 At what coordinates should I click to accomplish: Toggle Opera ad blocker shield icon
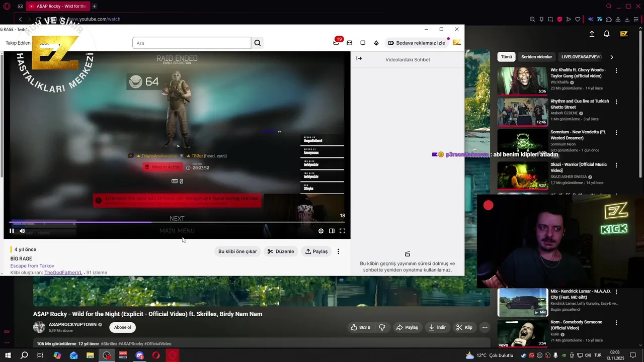click(x=559, y=19)
